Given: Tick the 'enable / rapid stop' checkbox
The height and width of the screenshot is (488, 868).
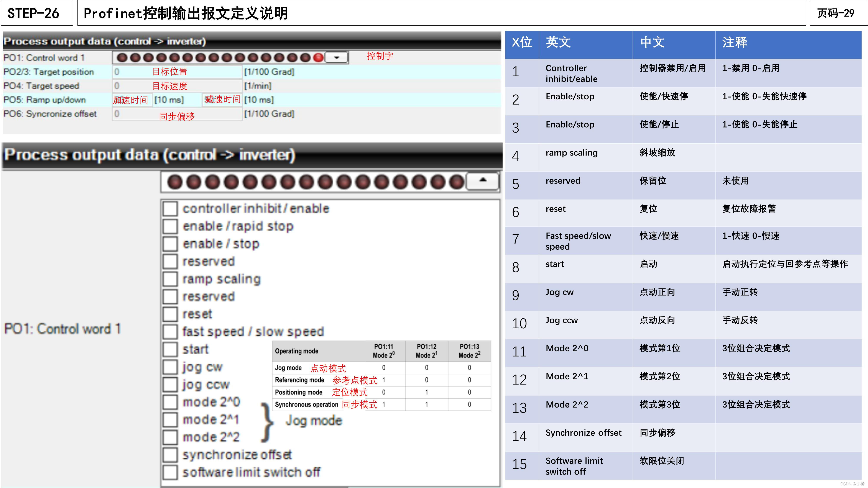Looking at the screenshot, I should [170, 226].
